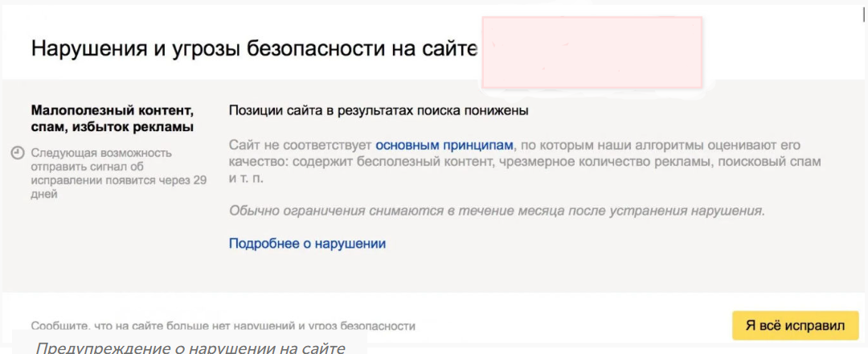This screenshot has height=354, width=868.
Task: Click the yellow «Я всё исправил» button
Action: coord(795,325)
